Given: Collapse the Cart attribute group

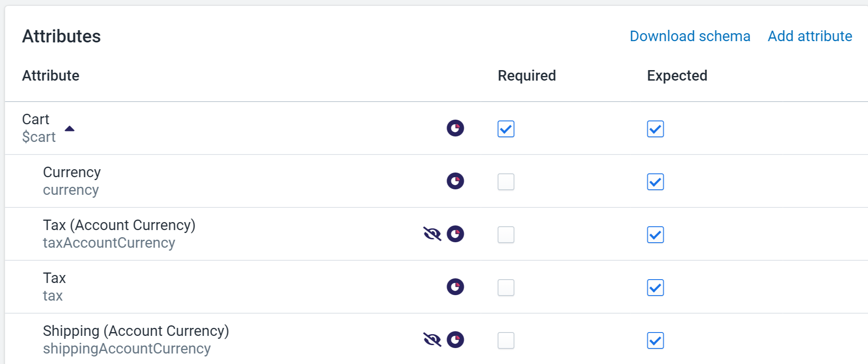Looking at the screenshot, I should tap(70, 129).
